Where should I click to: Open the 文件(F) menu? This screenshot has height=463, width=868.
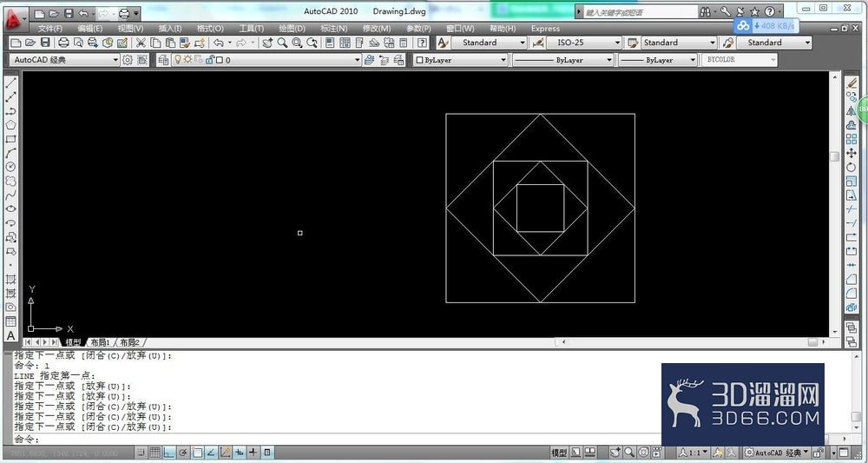[x=49, y=29]
